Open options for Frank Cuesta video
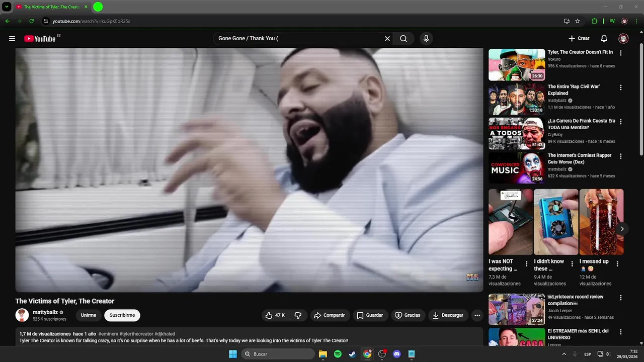The image size is (644, 362). [x=620, y=122]
